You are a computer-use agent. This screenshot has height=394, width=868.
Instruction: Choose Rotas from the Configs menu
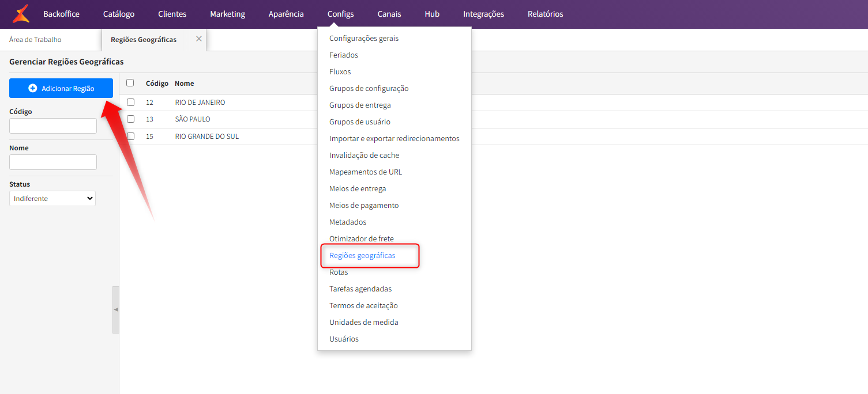pyautogui.click(x=339, y=272)
